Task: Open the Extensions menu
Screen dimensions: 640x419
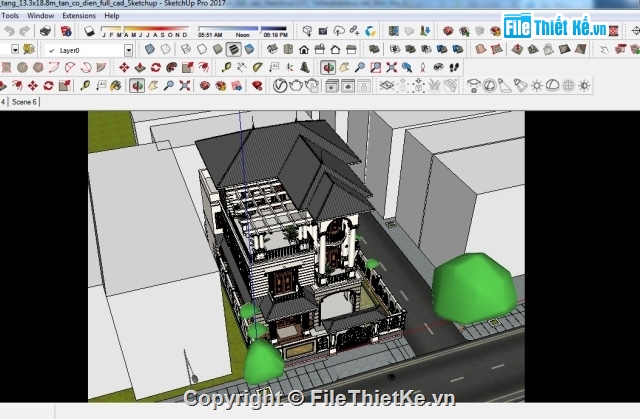Action: pos(79,16)
